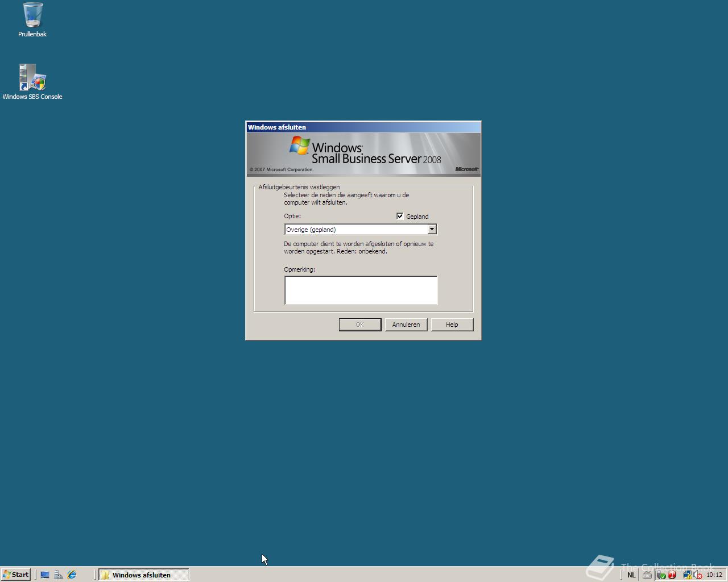Click the Annuleren button
This screenshot has width=728, height=582.
point(406,325)
